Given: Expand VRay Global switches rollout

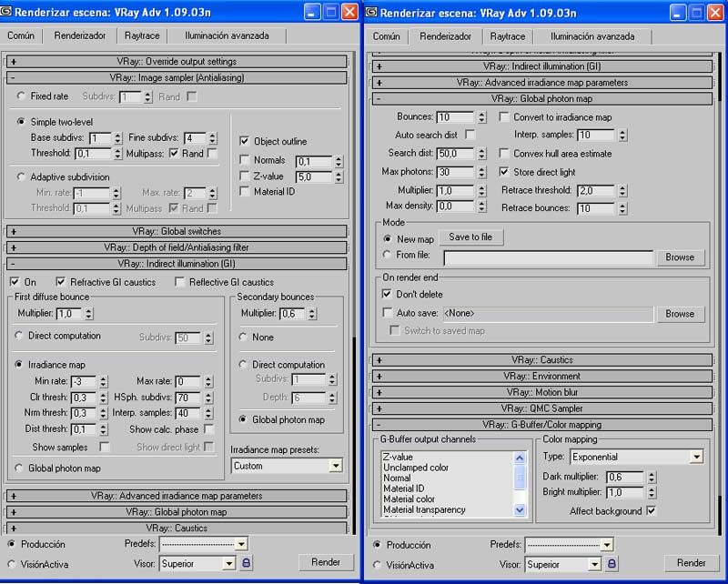Looking at the screenshot, I should [177, 231].
